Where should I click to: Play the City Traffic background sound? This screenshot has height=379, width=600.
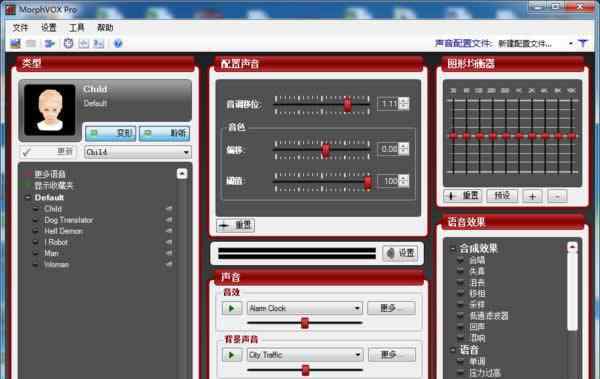[x=232, y=355]
